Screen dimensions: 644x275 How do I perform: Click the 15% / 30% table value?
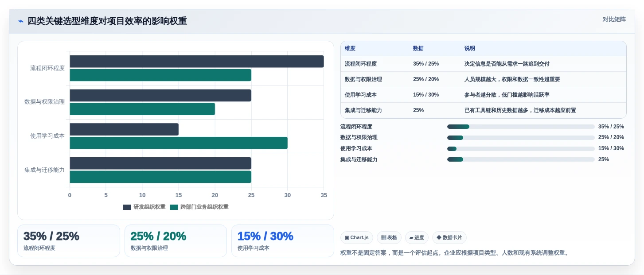[426, 95]
